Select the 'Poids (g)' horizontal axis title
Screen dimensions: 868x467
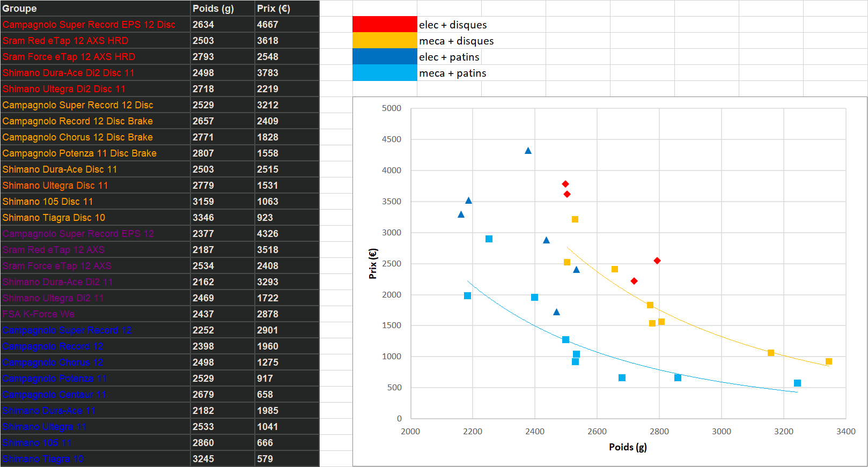628,447
